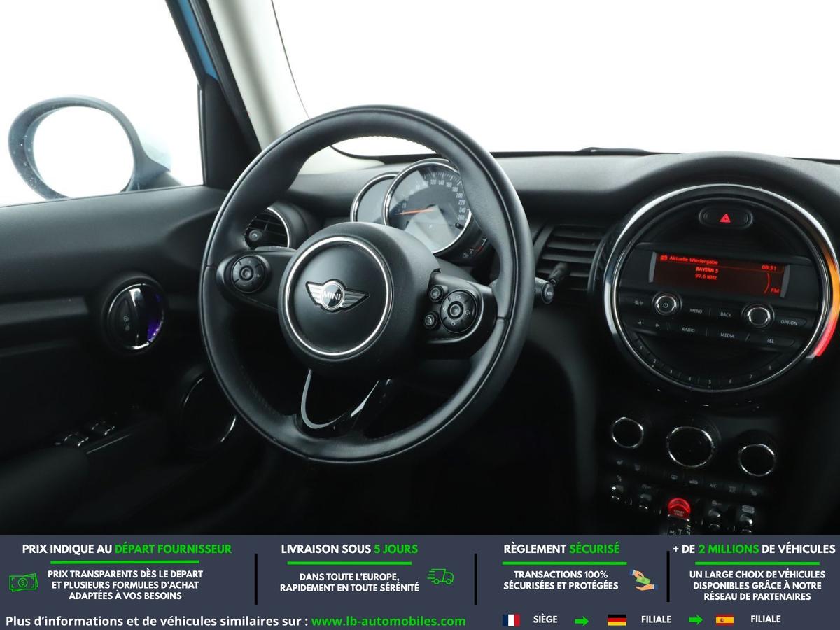840x630 pixels.
Task: Click the French flag icon
Action: (x=511, y=620)
